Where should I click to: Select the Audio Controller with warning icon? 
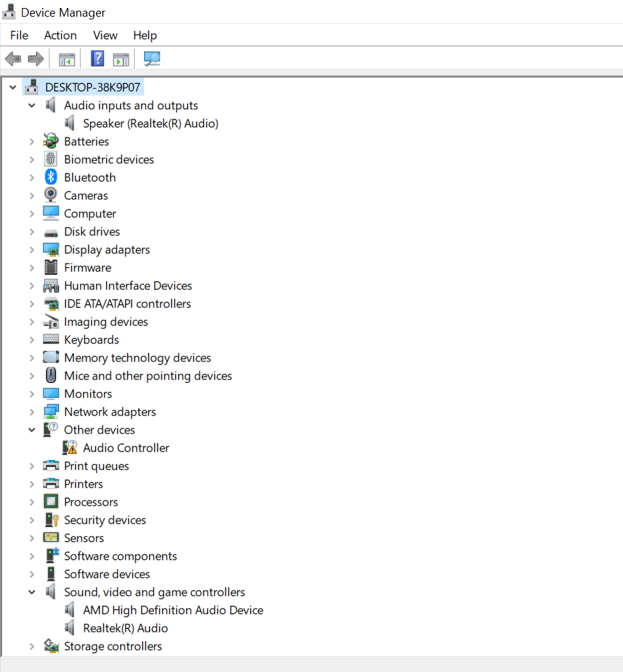pos(126,447)
